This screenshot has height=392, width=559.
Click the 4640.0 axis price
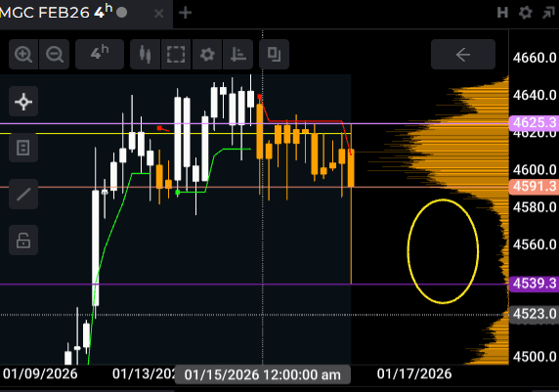(x=535, y=95)
